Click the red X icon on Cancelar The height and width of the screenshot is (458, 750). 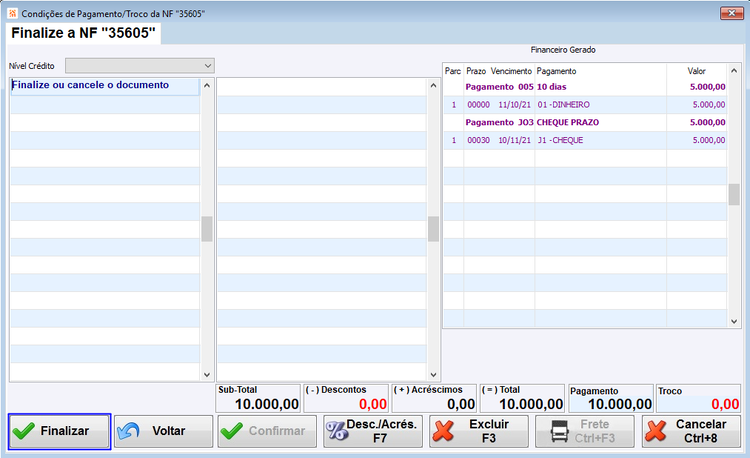coord(655,431)
